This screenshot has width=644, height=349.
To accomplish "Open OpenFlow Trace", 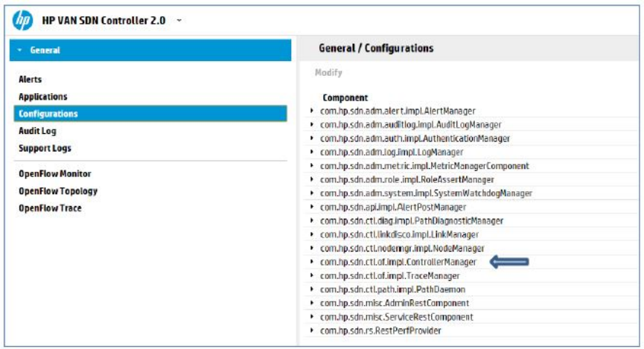I will pyautogui.click(x=50, y=208).
